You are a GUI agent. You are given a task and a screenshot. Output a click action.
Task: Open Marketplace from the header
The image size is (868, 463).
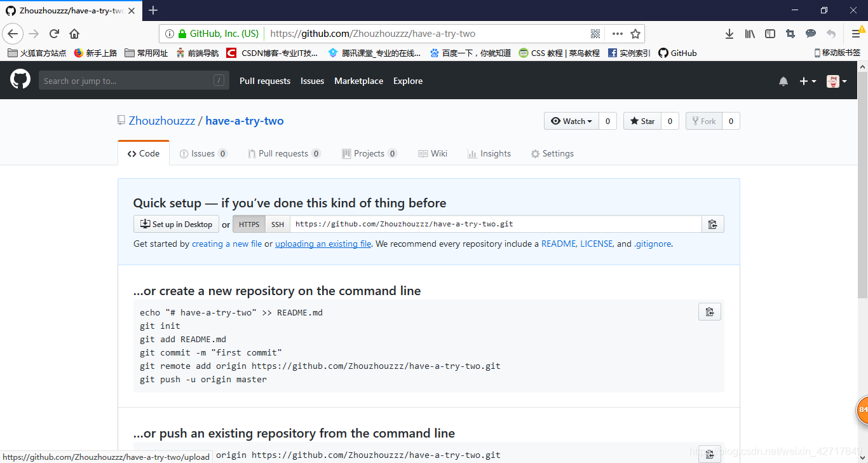[x=359, y=81]
